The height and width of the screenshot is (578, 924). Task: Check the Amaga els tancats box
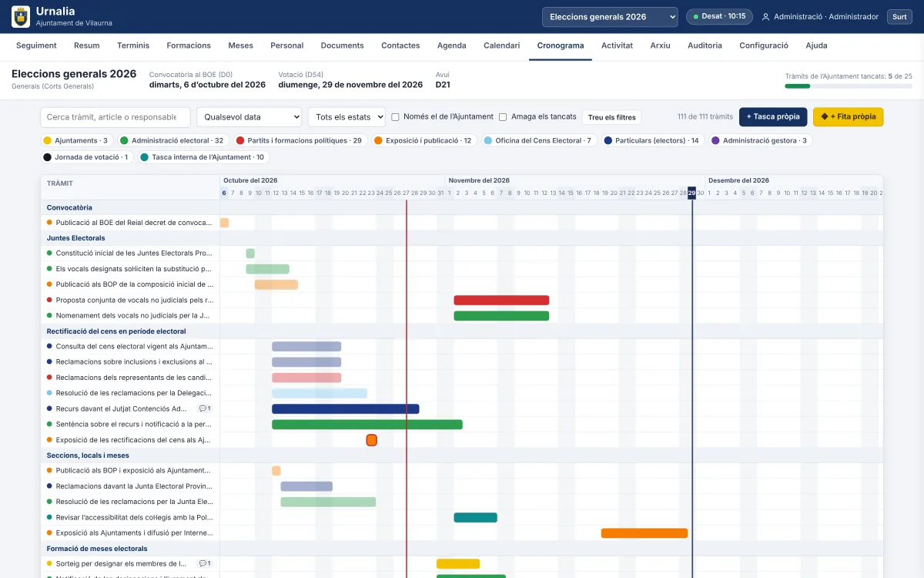click(503, 117)
